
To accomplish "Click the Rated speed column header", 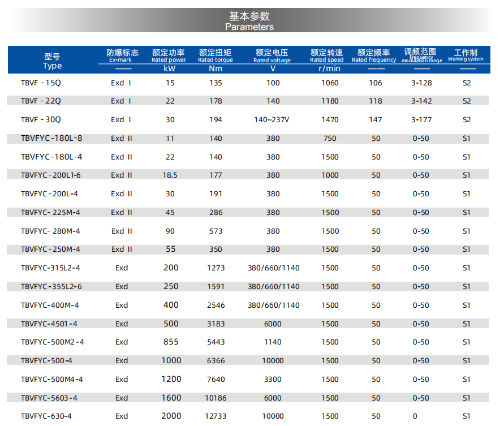I will [x=326, y=55].
